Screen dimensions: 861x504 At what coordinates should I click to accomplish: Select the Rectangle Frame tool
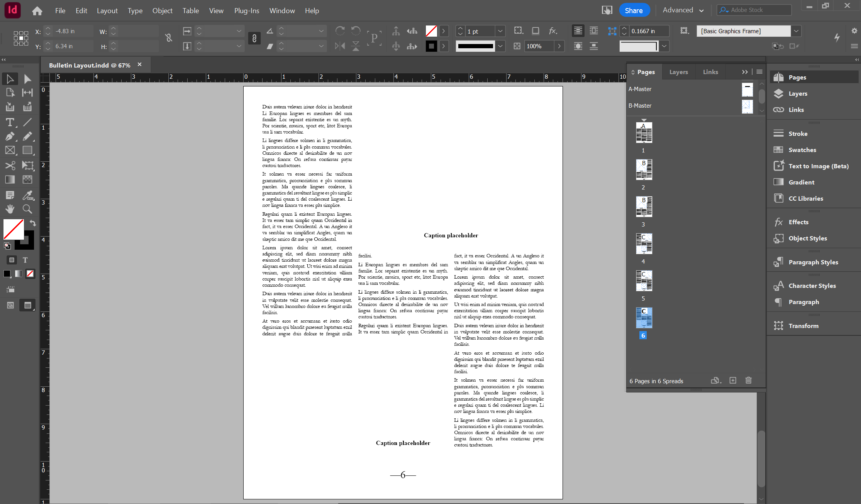click(10, 151)
